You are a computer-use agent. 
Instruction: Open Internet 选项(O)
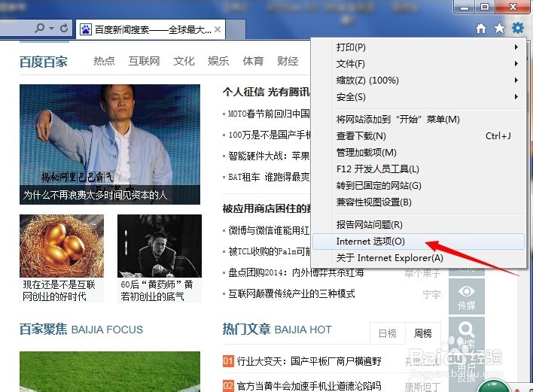click(x=419, y=242)
